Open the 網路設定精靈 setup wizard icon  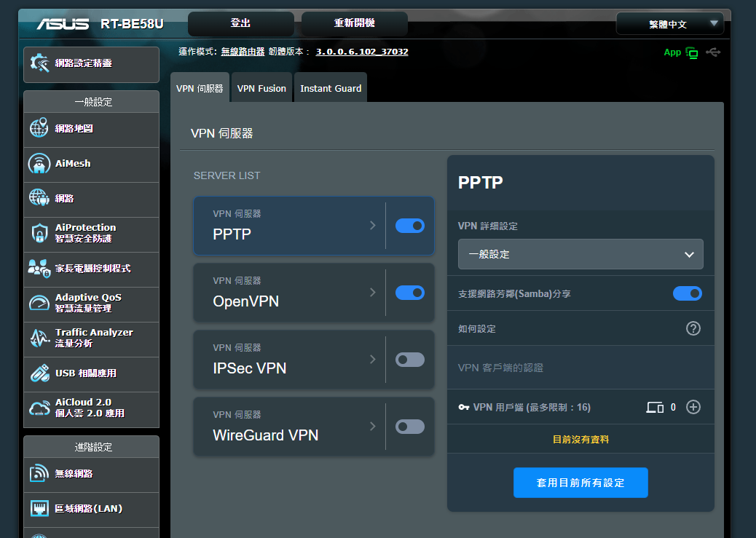pyautogui.click(x=39, y=63)
